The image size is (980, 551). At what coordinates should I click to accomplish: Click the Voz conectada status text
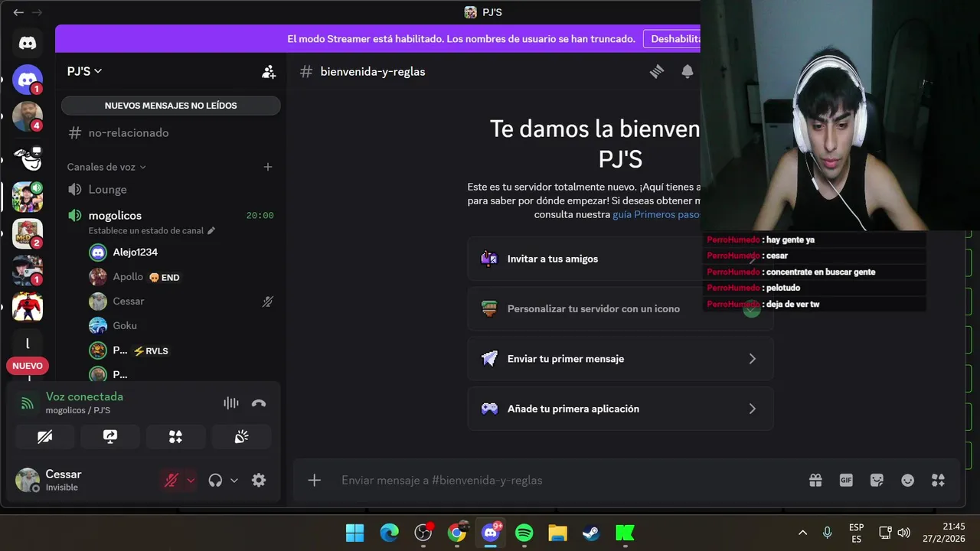click(84, 396)
